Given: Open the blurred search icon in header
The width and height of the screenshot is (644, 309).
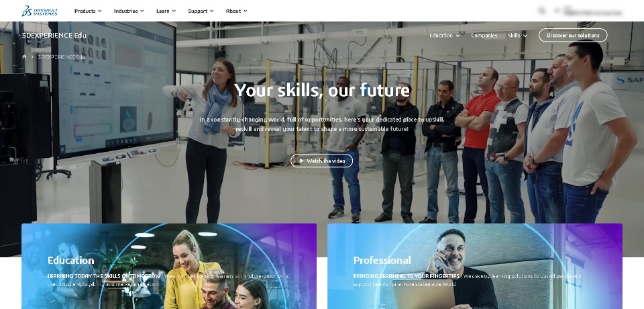Looking at the screenshot, I should pos(542,11).
